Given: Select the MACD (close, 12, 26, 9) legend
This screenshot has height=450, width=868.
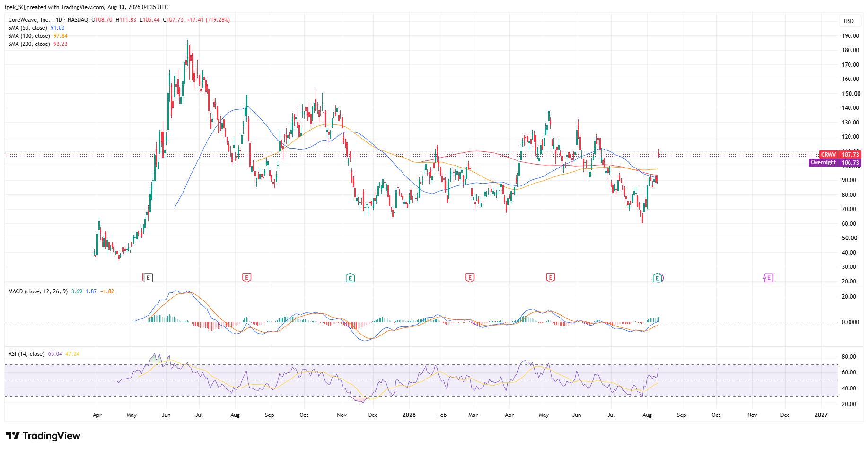Looking at the screenshot, I should point(38,291).
